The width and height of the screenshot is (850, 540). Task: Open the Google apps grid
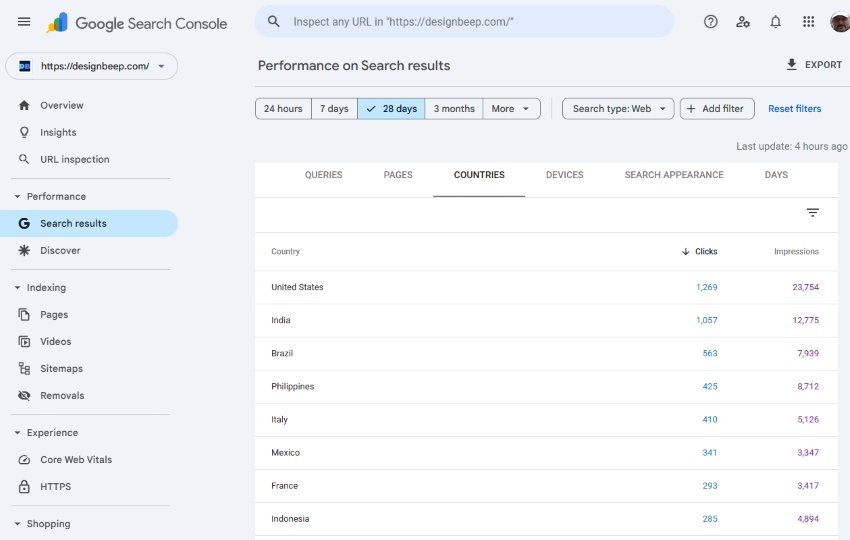(x=808, y=22)
